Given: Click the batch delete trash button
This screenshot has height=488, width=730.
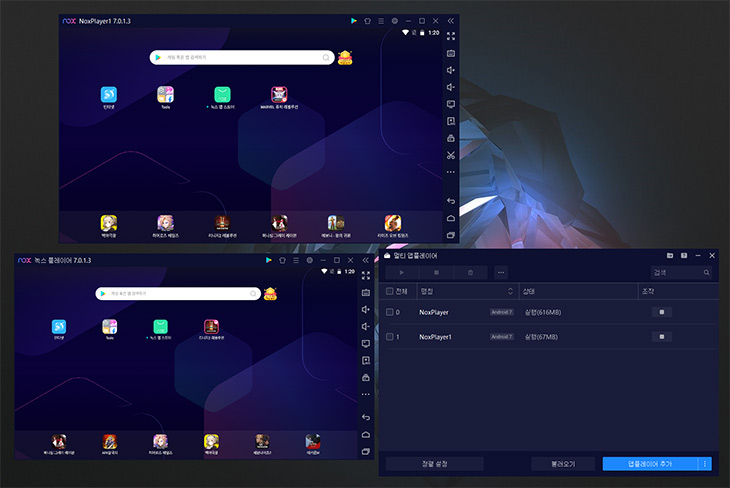Looking at the screenshot, I should (470, 272).
